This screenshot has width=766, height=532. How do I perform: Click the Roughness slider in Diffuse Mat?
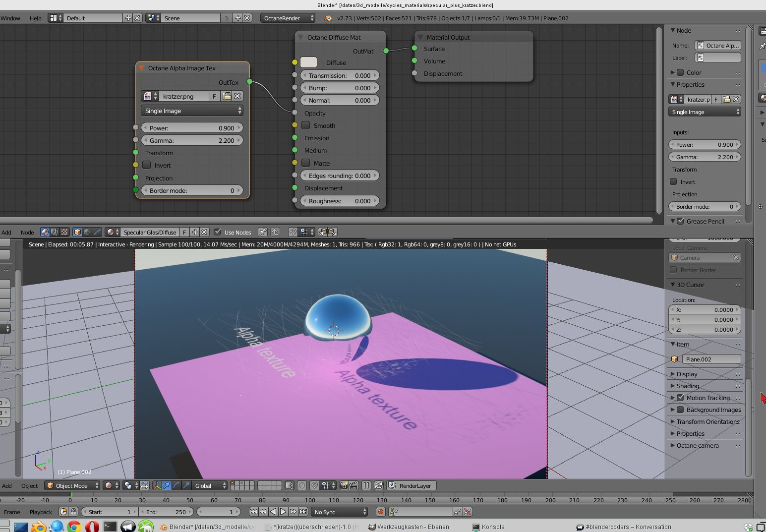[x=340, y=201]
